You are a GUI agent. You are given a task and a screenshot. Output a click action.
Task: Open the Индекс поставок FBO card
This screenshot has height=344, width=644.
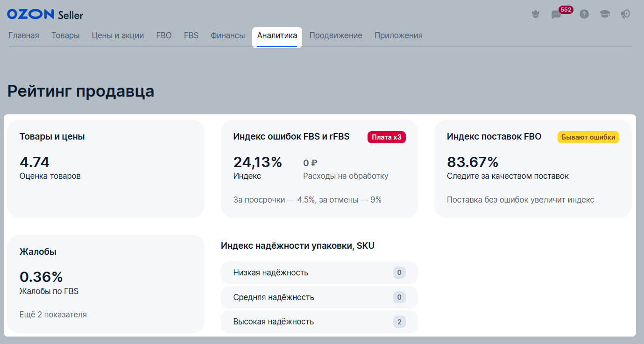pyautogui.click(x=533, y=169)
